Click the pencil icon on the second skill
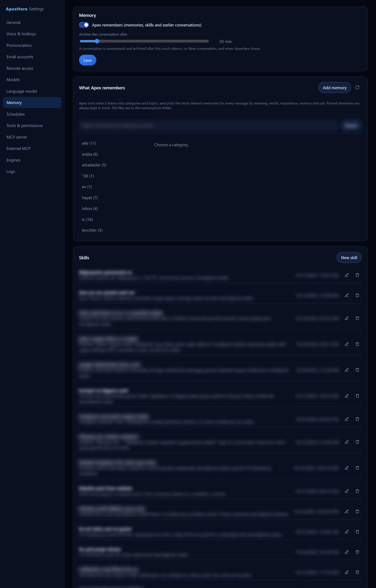Image resolution: width=376 pixels, height=588 pixels. 346,295
